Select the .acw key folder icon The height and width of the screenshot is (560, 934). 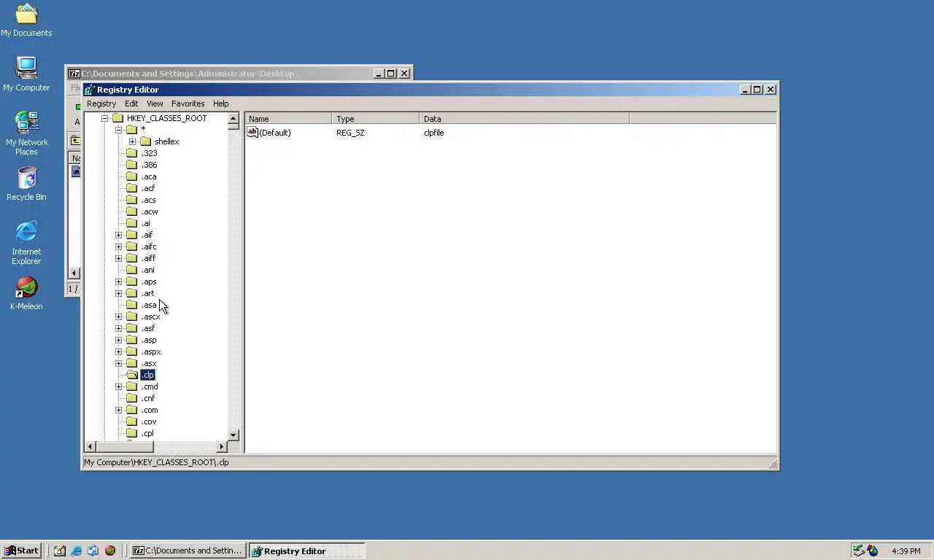coord(131,211)
